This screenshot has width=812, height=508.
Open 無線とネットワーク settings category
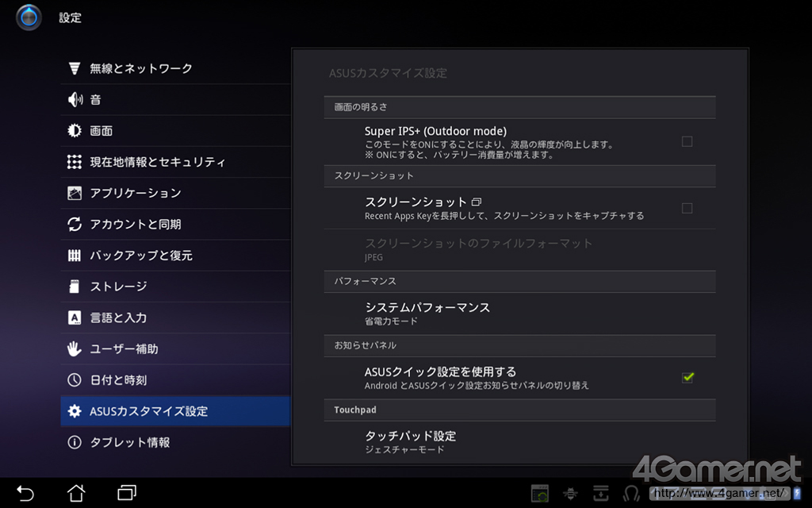(x=175, y=68)
